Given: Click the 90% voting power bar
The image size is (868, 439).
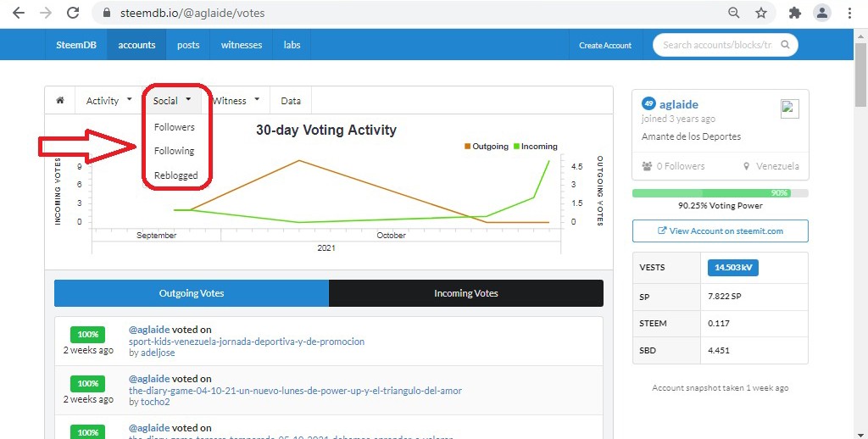Looking at the screenshot, I should click(721, 193).
